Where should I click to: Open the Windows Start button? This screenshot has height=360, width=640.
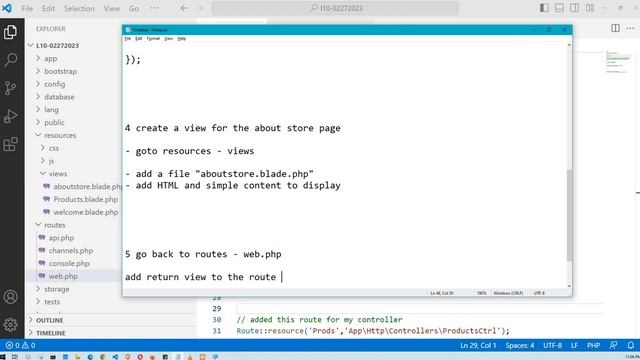3,357
